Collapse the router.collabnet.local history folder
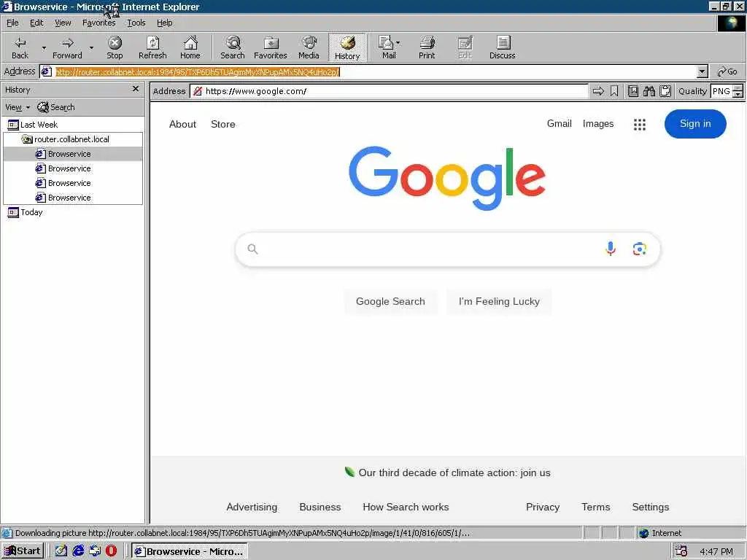Viewport: 747px width, 560px height. click(66, 139)
